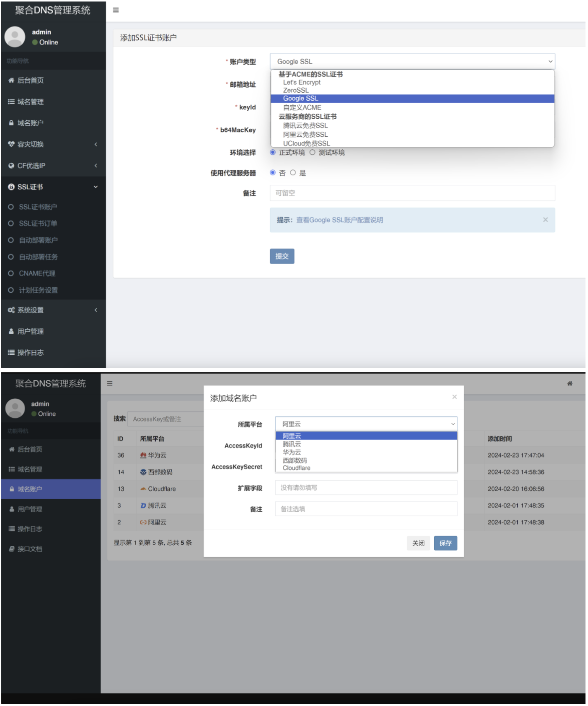The height and width of the screenshot is (706, 588).
Task: Open 域名账户 in the top sidebar
Action: pos(53,123)
